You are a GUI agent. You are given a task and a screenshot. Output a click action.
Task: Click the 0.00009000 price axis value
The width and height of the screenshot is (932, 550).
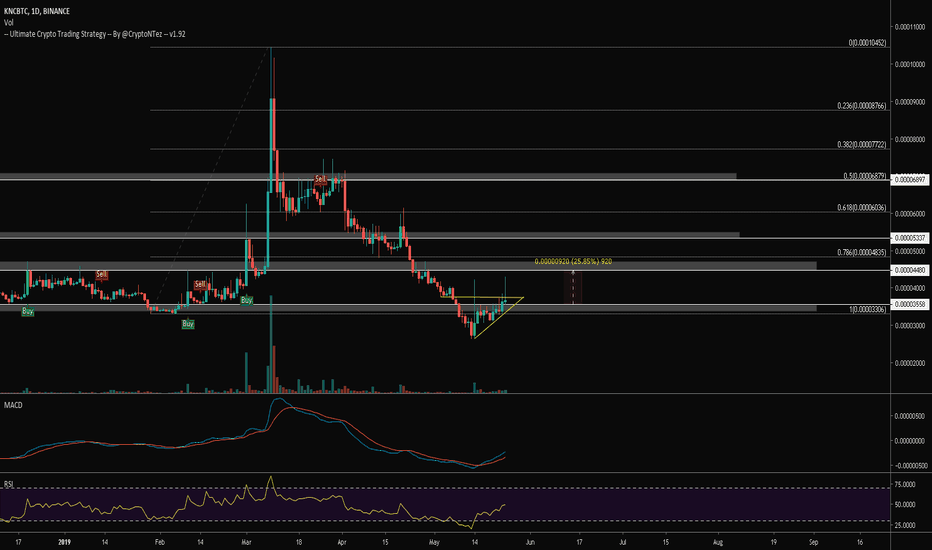(910, 102)
